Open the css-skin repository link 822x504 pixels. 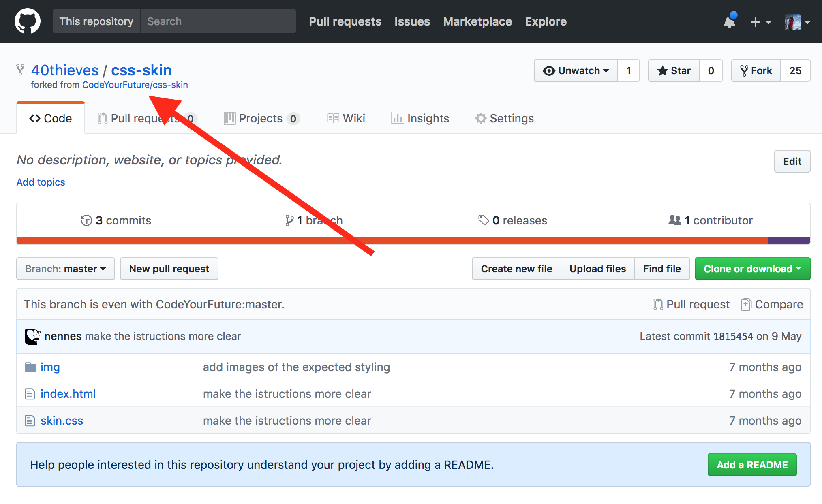(x=141, y=70)
